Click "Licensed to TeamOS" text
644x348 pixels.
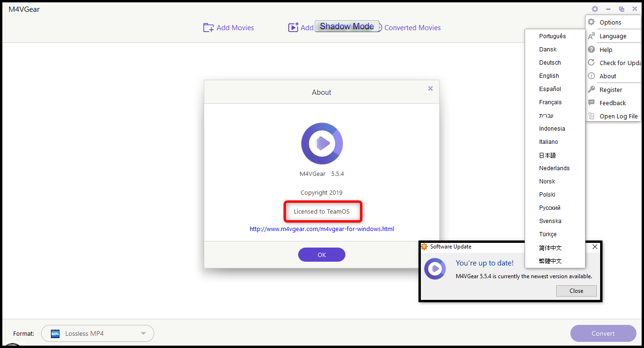point(322,211)
